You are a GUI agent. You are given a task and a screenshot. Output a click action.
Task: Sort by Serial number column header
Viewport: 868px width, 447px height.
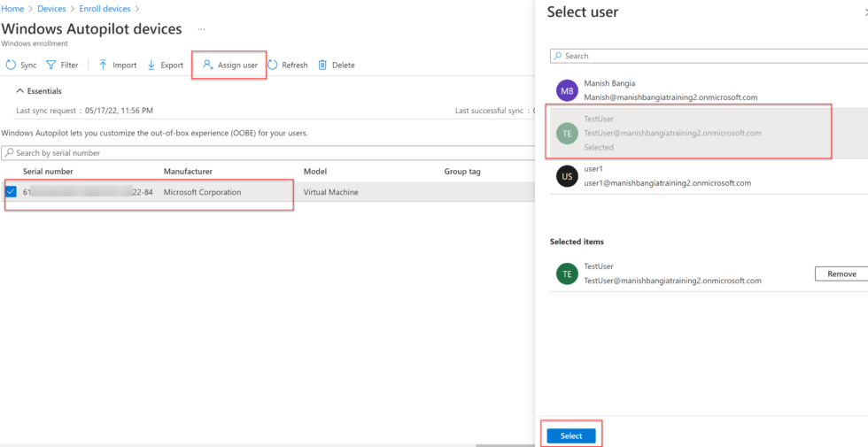coord(48,172)
